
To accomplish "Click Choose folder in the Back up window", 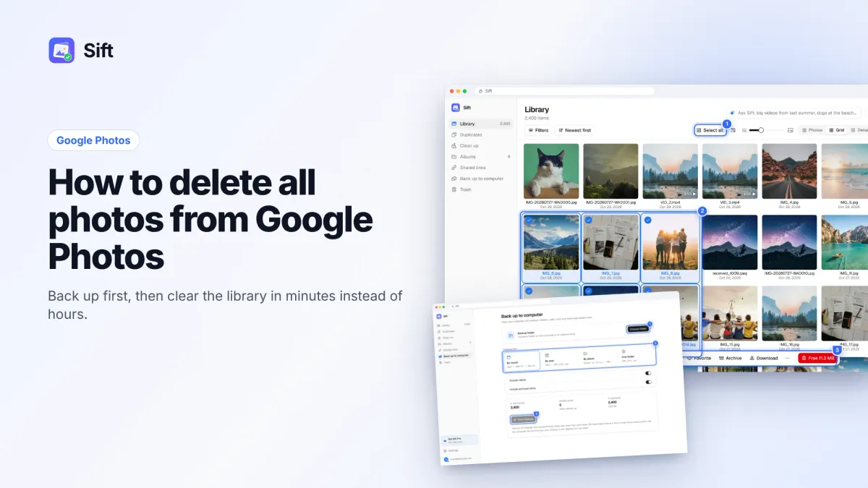I will [x=639, y=329].
